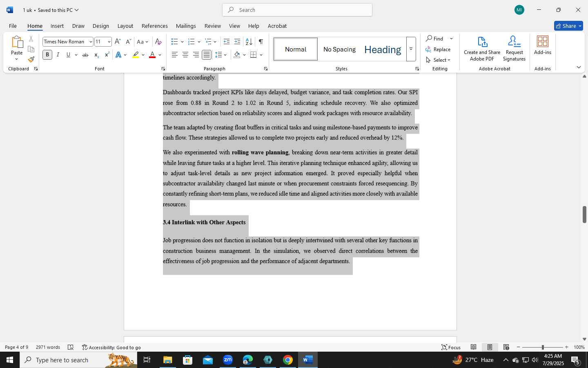
Task: Click the Paste clipboard icon
Action: [x=17, y=42]
